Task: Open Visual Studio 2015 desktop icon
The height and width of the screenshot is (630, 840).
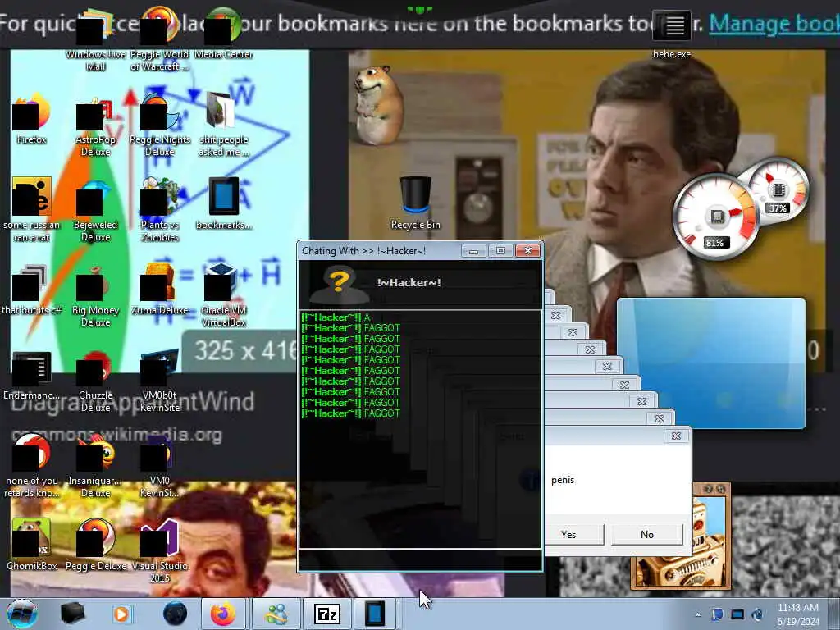Action: click(160, 550)
